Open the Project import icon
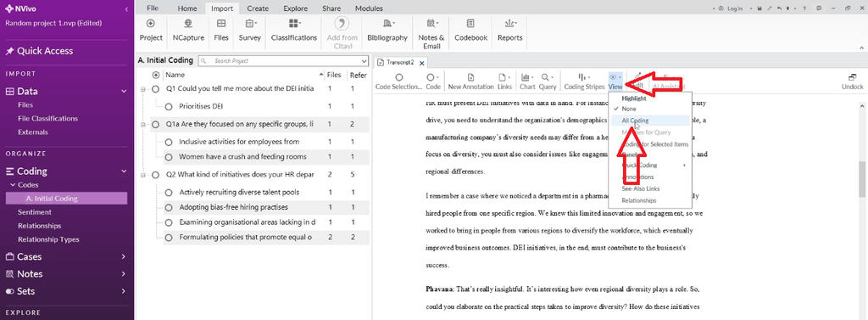Image resolution: width=868 pixels, height=320 pixels. [x=151, y=23]
